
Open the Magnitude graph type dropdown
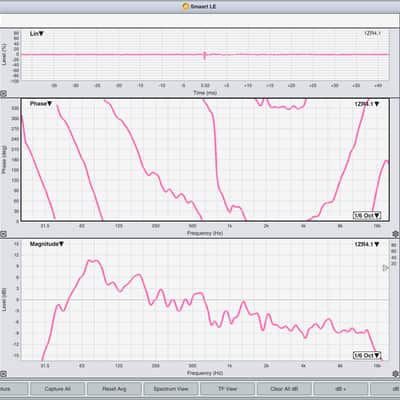tap(47, 244)
